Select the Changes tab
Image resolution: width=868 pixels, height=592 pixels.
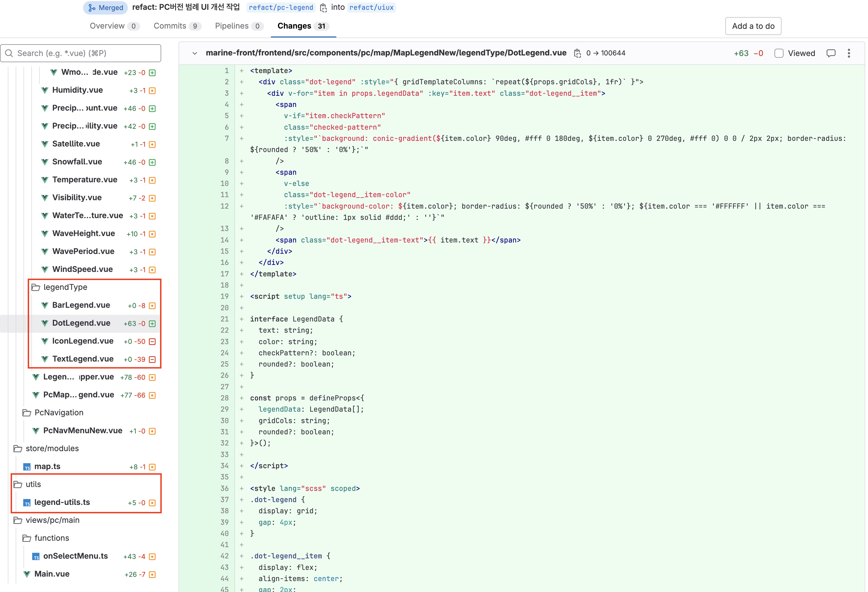point(303,26)
